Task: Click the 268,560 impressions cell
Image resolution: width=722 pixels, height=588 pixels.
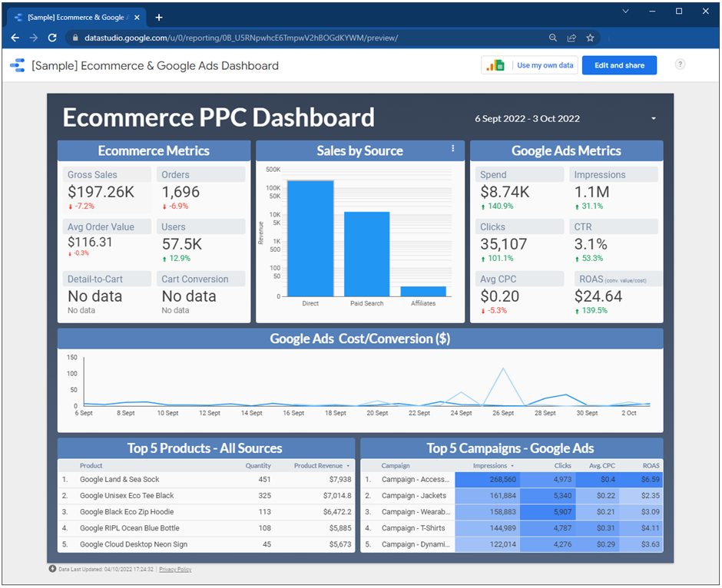Action: [487, 480]
